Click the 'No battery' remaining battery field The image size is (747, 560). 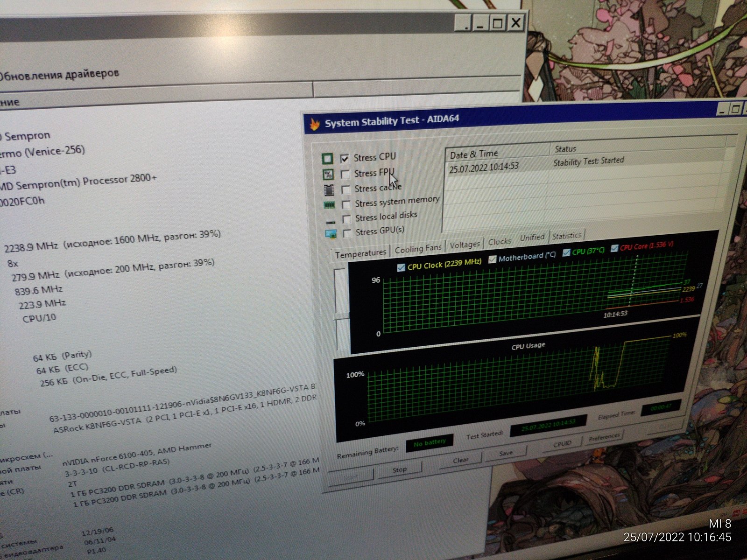pos(430,441)
